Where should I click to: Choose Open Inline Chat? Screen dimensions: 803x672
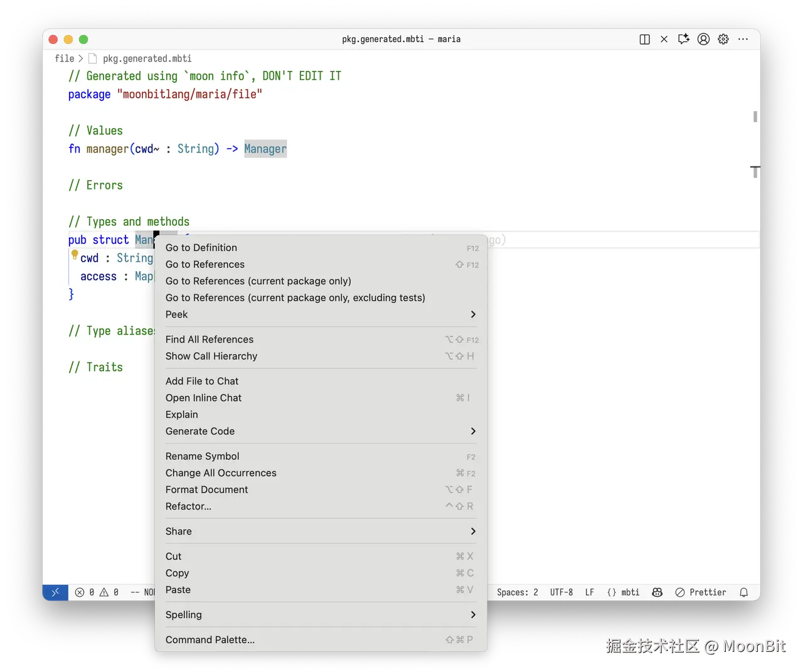click(321, 398)
